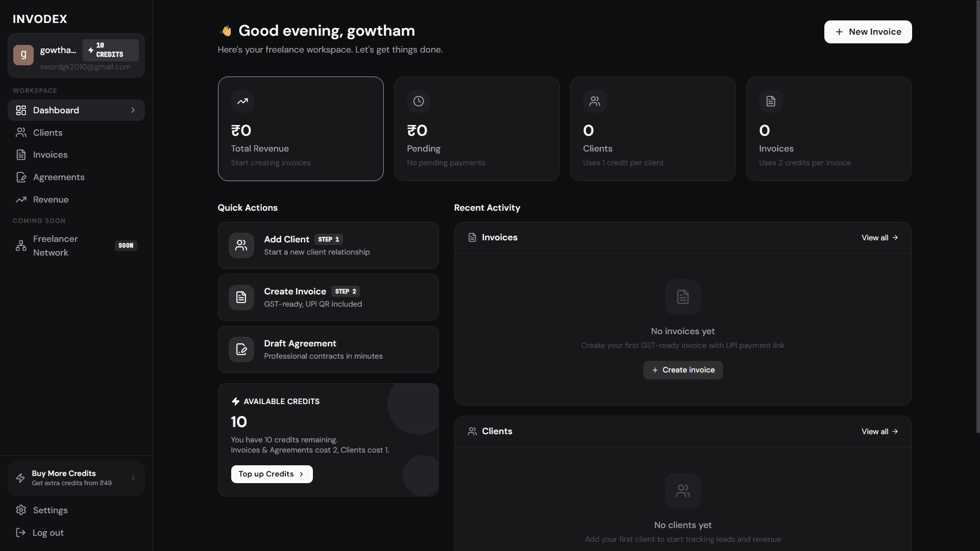Click the Settings gear icon in sidebar
980x551 pixels.
(x=21, y=510)
